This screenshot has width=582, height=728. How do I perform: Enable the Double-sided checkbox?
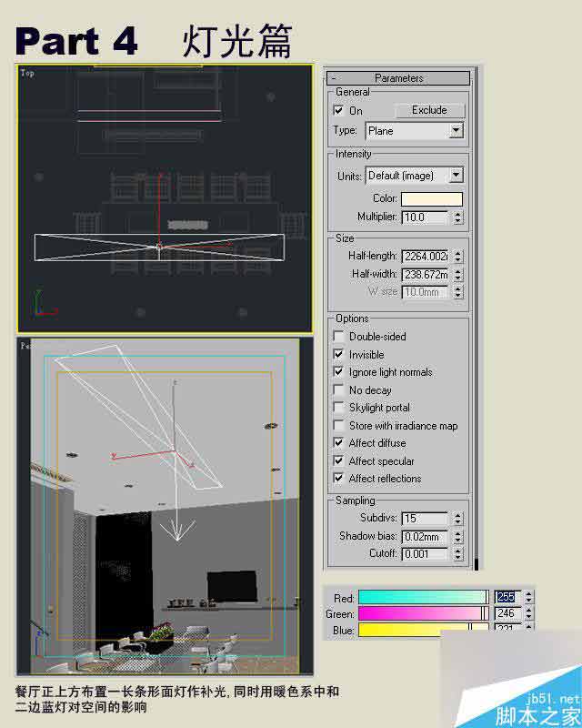click(339, 336)
